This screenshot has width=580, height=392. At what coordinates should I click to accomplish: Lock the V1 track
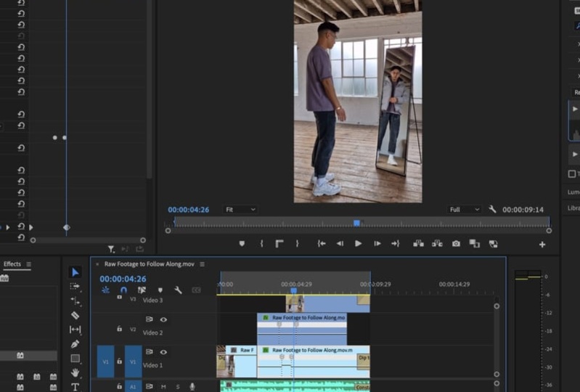(119, 361)
